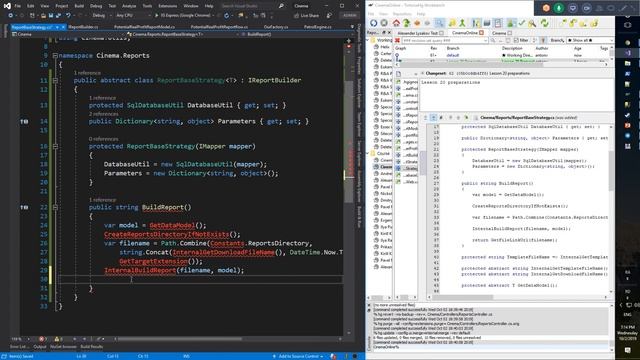
Task: Collapse the namespace Cinema.Reports block
Action: 55,56
